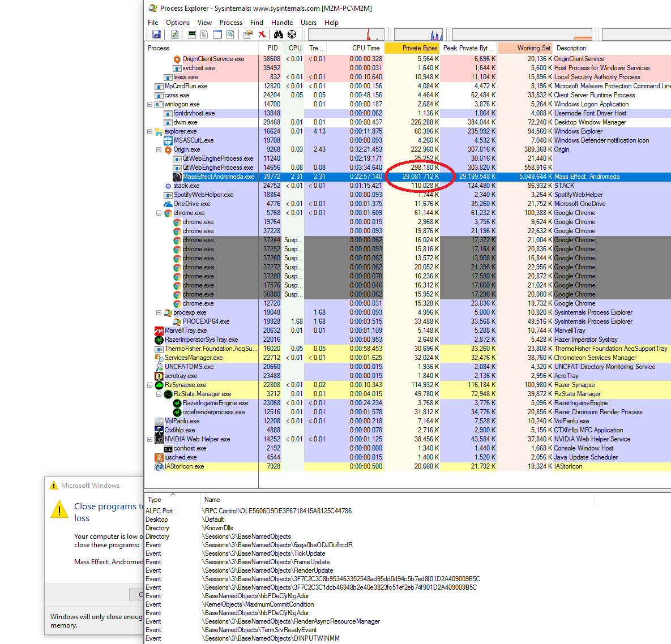This screenshot has width=671, height=644.
Task: Open the File menu
Action: (x=153, y=23)
